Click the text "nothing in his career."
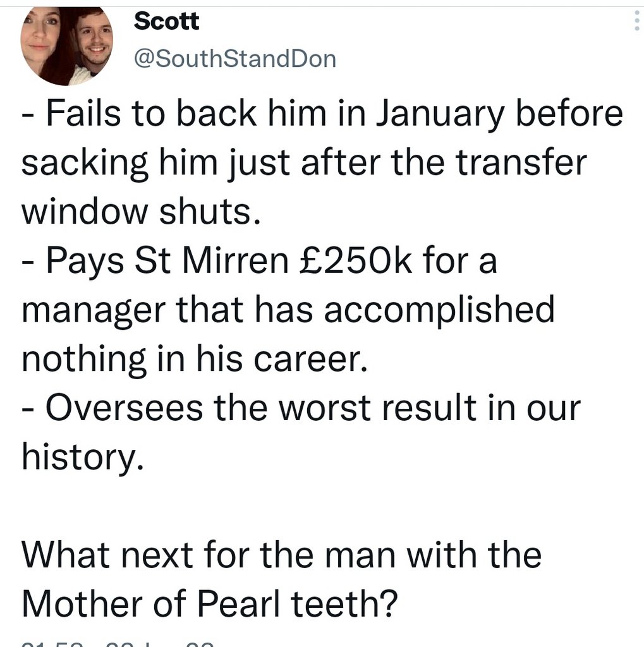 195,358
